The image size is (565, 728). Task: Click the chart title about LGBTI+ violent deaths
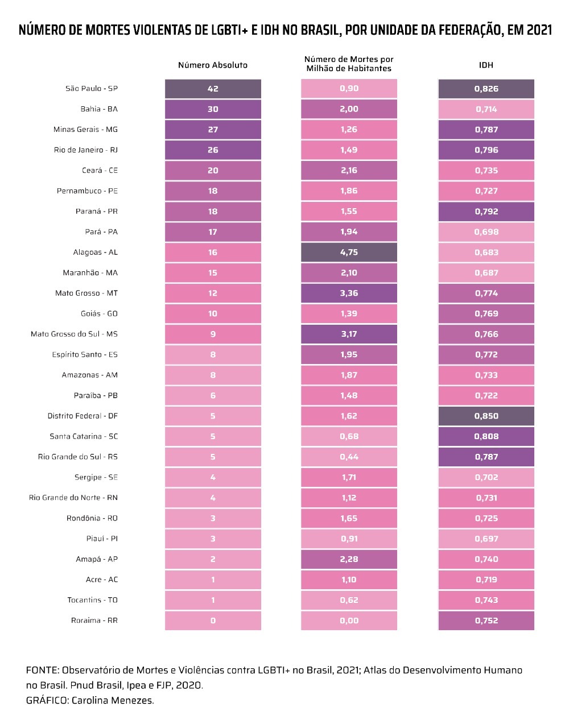[285, 30]
